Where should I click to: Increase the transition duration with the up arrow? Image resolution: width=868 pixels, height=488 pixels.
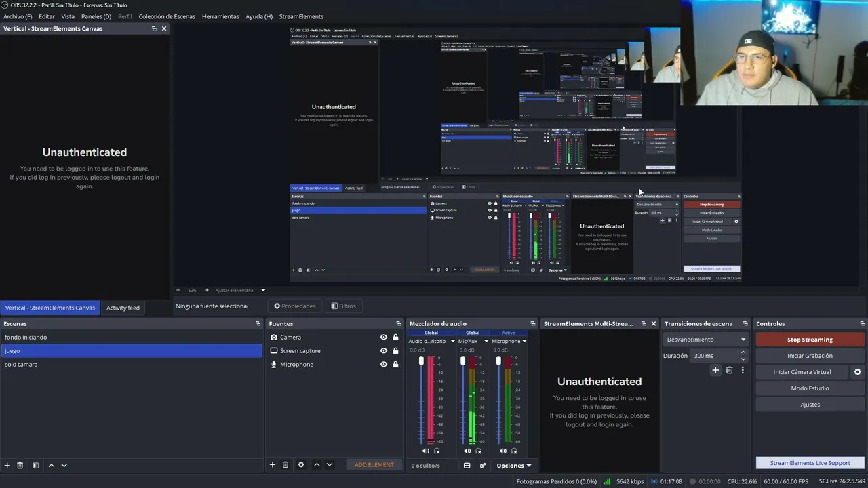(743, 352)
